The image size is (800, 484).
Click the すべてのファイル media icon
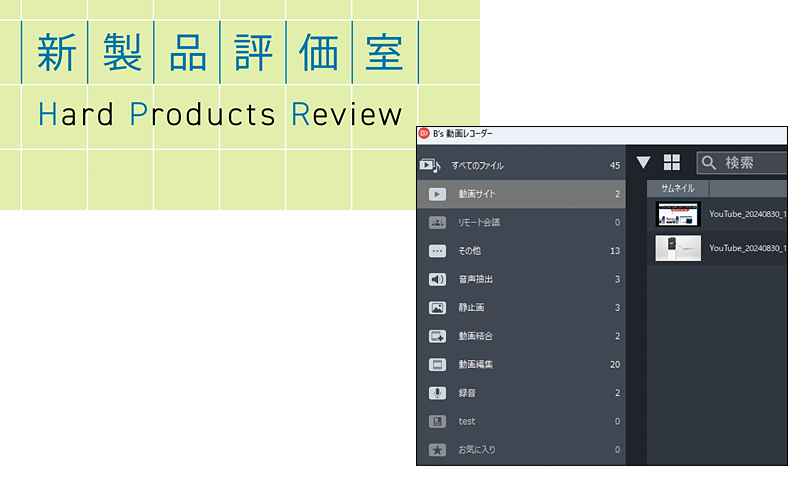(x=430, y=165)
